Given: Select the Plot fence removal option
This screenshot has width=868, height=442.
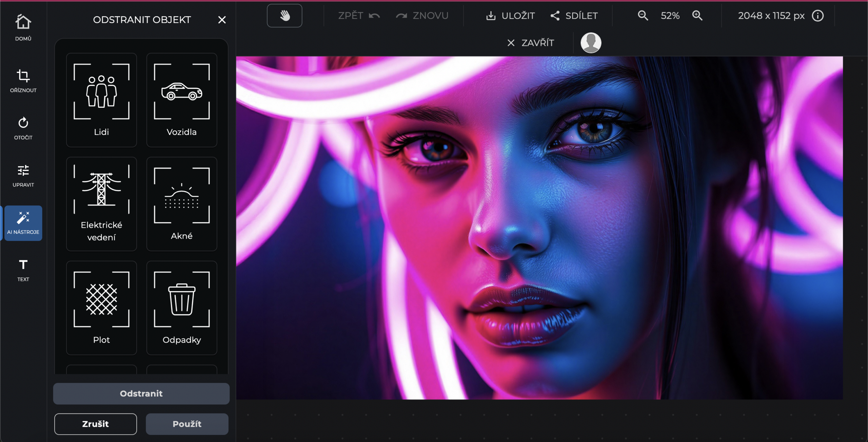Looking at the screenshot, I should tap(101, 308).
